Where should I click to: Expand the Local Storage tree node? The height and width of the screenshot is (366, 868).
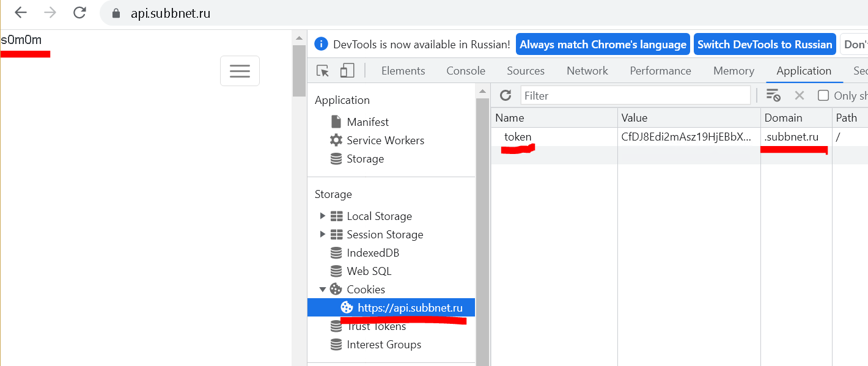pyautogui.click(x=323, y=216)
